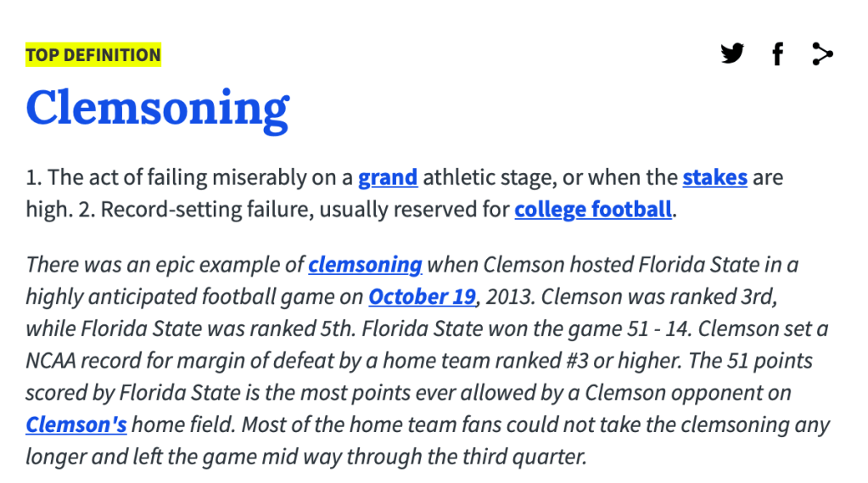Share this definition on Twitter
Image resolution: width=868 pixels, height=483 pixels.
[731, 54]
